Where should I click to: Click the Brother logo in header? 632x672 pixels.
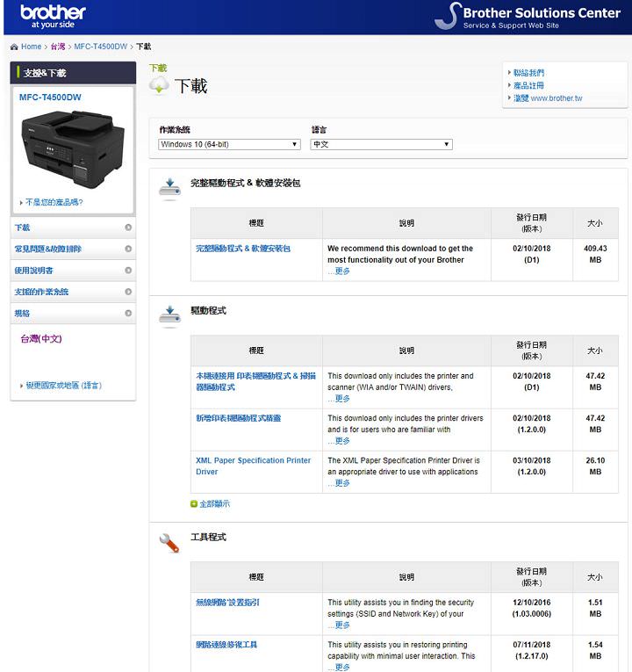click(53, 16)
